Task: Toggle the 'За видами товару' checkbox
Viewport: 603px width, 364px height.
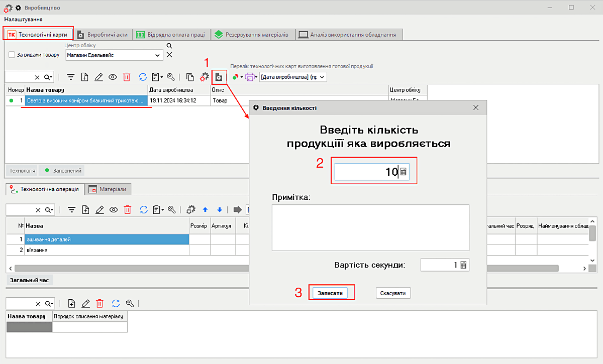Action: tap(12, 55)
